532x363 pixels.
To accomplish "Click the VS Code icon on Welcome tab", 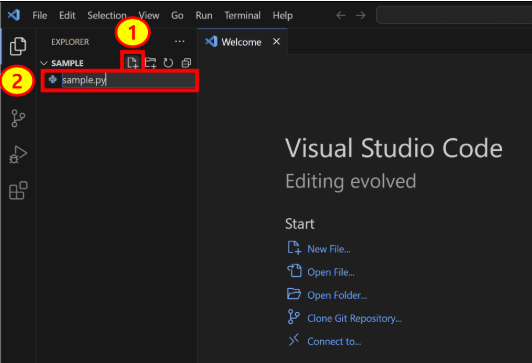I will (211, 41).
